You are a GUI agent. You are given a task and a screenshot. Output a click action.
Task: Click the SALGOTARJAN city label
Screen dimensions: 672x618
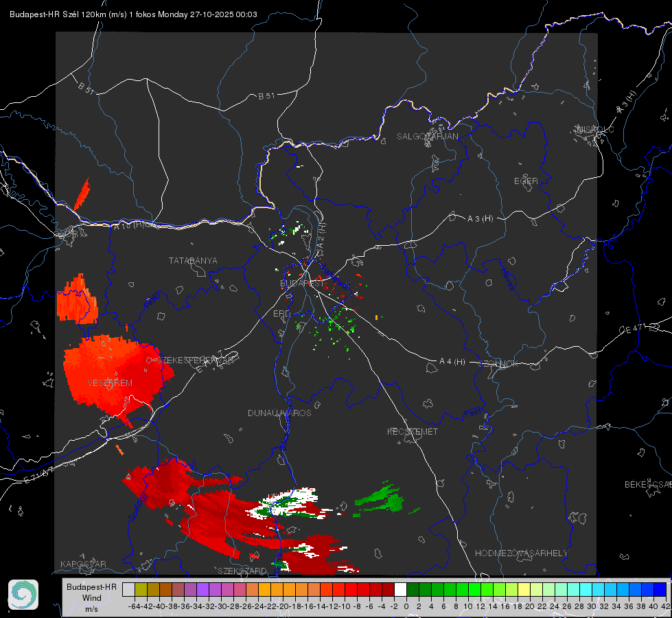coord(427,137)
